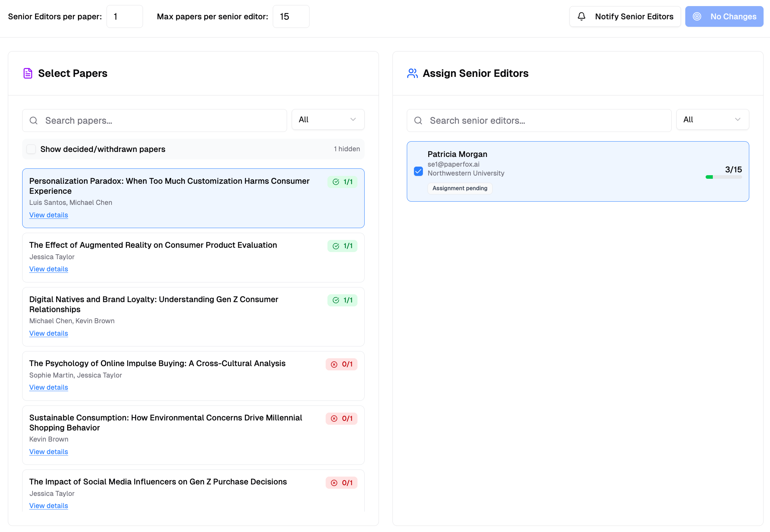
Task: Click the target icon in No Changes button
Action: (x=697, y=16)
